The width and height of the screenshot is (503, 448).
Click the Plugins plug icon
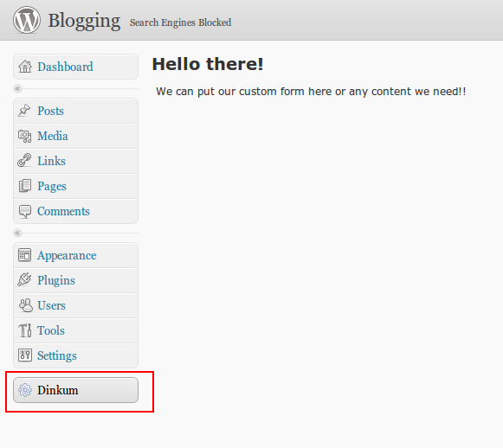[24, 279]
